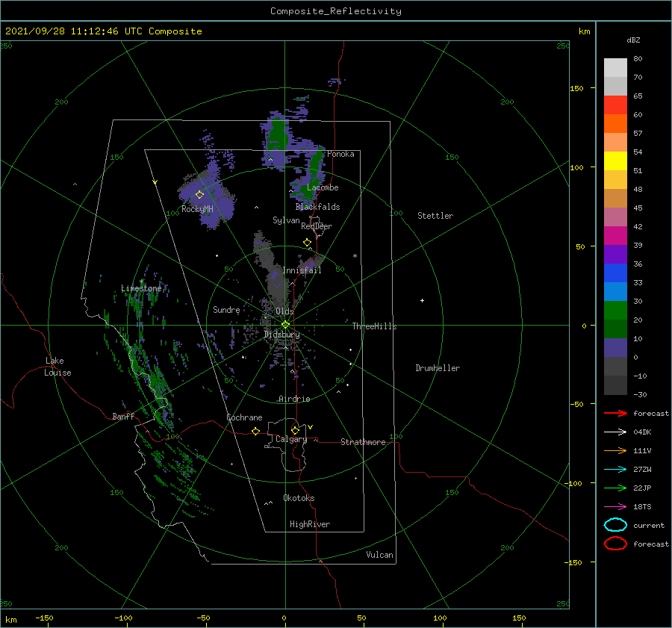The width and height of the screenshot is (672, 628).
Task: Click the Olds label
Action: point(284,311)
